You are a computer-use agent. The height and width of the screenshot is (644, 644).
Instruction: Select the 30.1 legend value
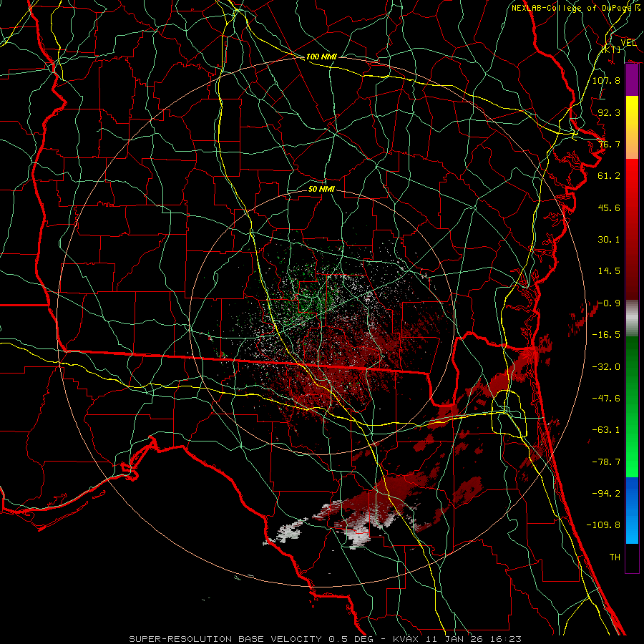click(x=609, y=240)
